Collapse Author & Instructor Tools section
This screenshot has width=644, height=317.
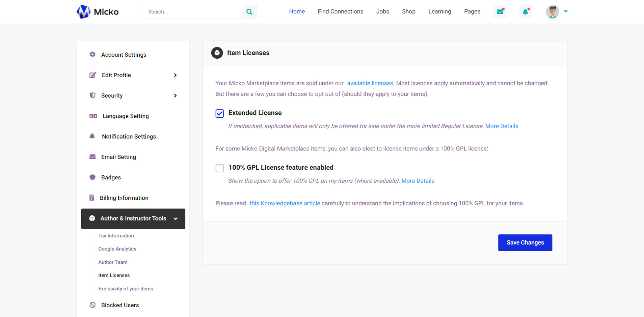[176, 219]
